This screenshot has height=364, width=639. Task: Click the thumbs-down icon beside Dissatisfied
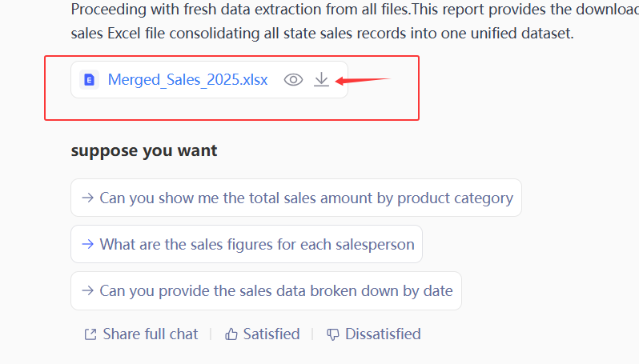333,334
